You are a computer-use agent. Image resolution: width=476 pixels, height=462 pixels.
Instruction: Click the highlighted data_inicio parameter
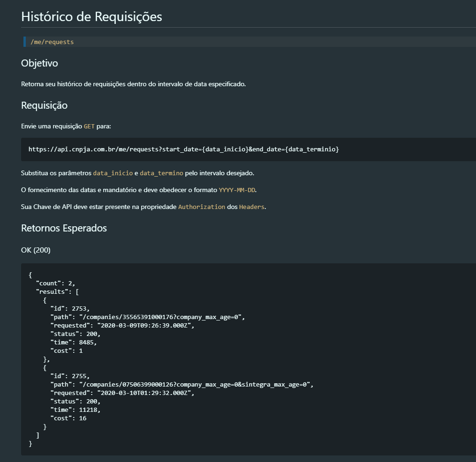113,173
